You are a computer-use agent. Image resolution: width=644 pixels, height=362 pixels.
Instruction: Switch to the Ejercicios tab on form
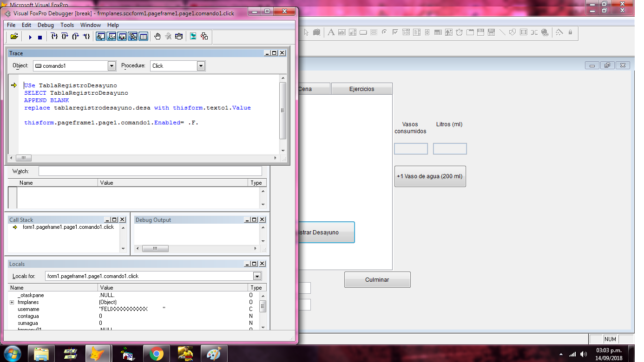click(361, 89)
